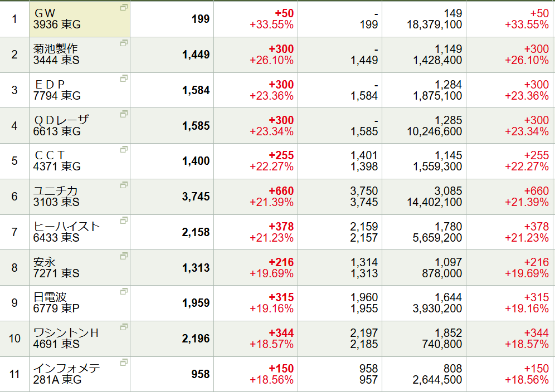Click the インフォメテ stock name
The width and height of the screenshot is (555, 392).
[66, 369]
